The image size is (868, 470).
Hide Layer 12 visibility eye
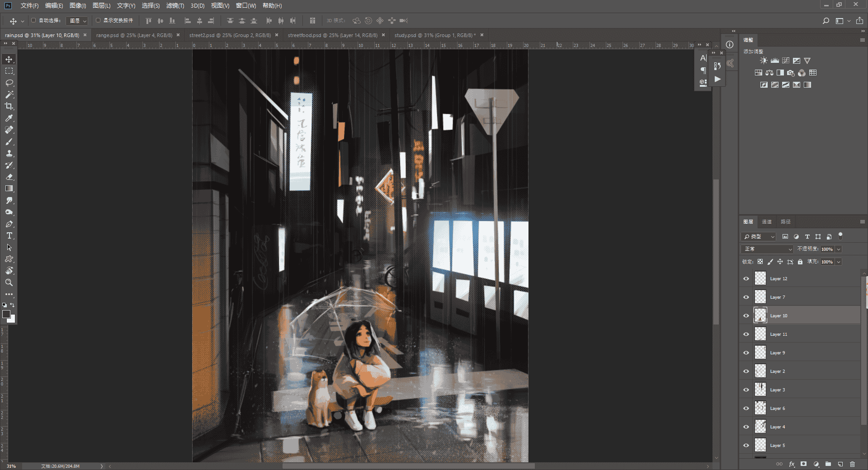point(746,278)
